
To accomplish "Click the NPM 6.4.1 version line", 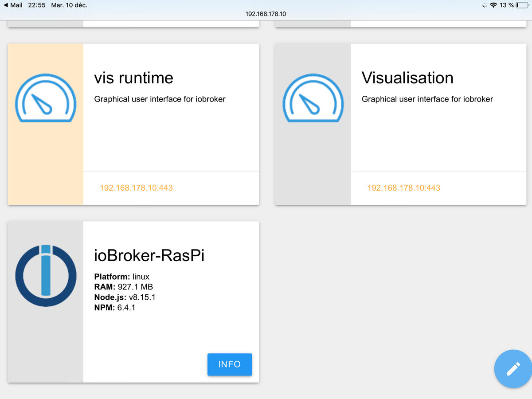I will [114, 307].
